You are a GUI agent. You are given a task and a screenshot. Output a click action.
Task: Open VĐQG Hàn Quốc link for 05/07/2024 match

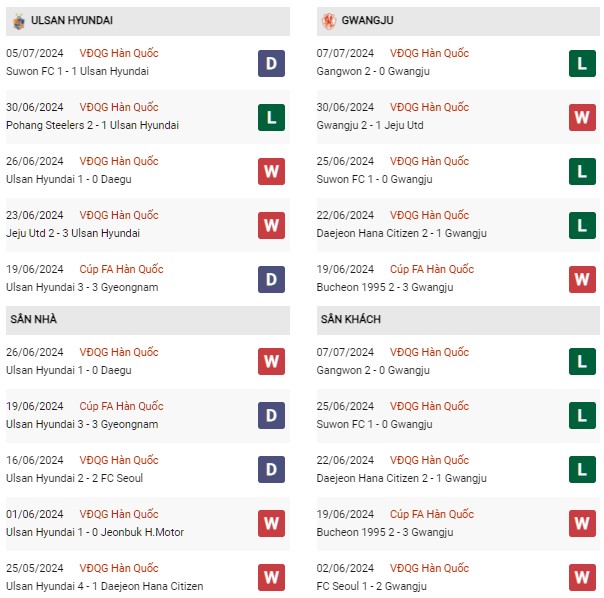point(119,53)
